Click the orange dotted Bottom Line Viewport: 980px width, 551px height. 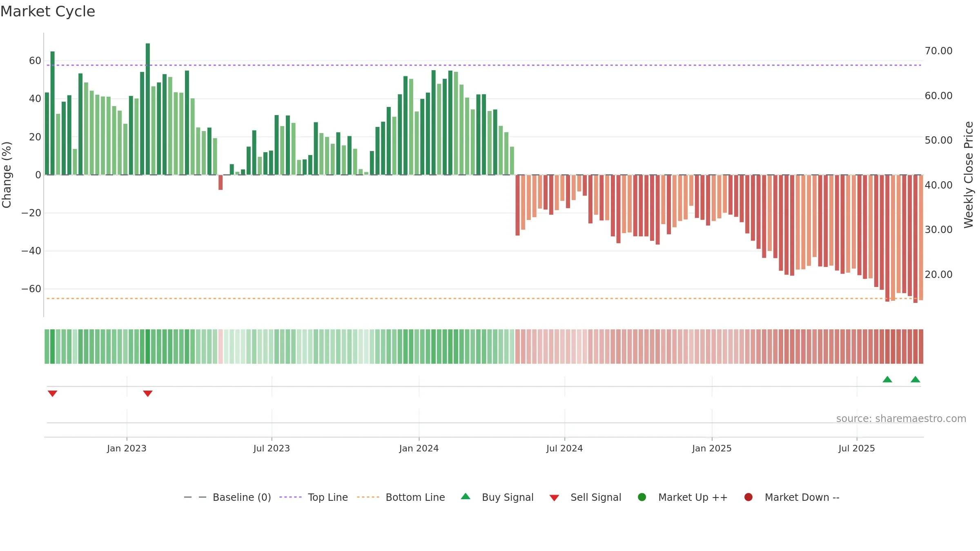click(484, 298)
